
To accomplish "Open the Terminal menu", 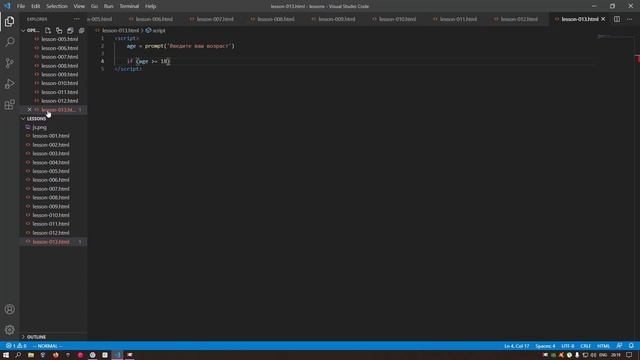I will pos(129,6).
